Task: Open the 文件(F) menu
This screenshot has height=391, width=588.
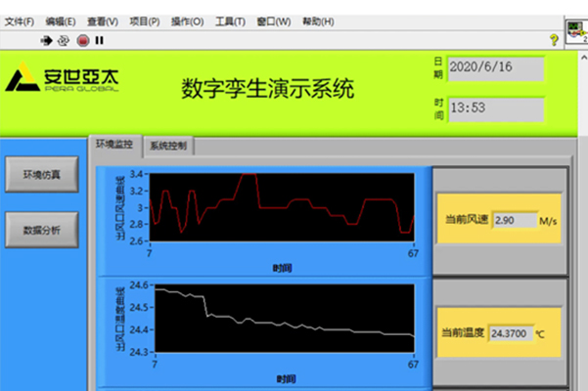Action: coord(20,22)
